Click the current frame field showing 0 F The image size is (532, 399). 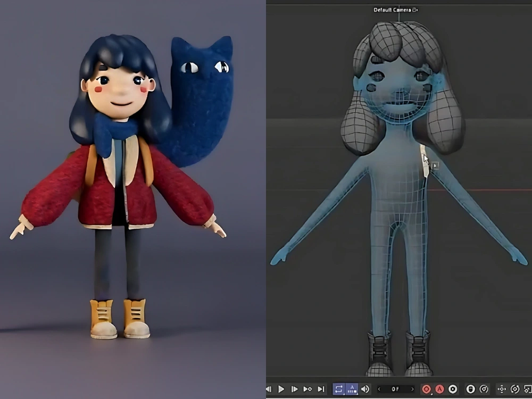396,389
